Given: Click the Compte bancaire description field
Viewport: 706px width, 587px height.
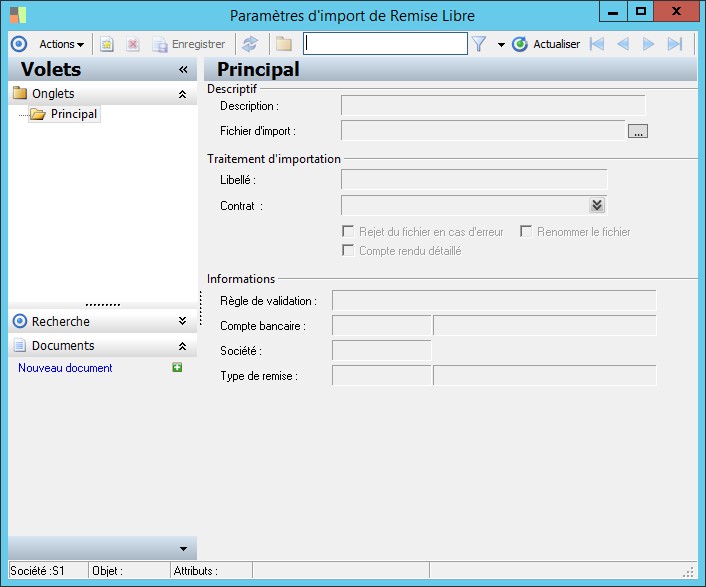Looking at the screenshot, I should [545, 325].
